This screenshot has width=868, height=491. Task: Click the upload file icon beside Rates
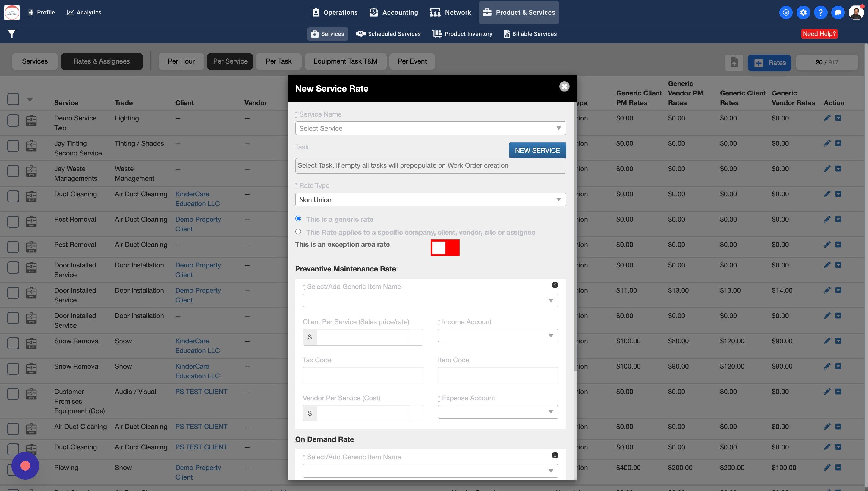pyautogui.click(x=734, y=62)
